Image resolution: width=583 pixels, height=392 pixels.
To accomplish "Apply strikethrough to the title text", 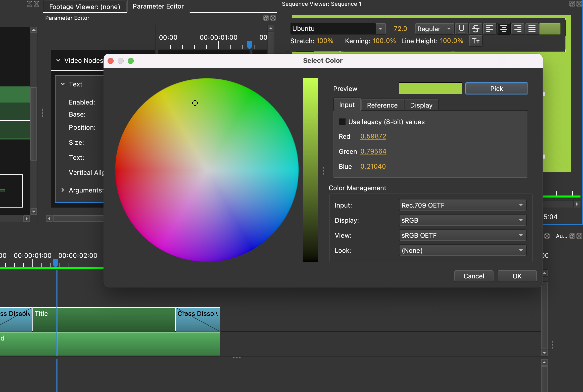I will (476, 28).
